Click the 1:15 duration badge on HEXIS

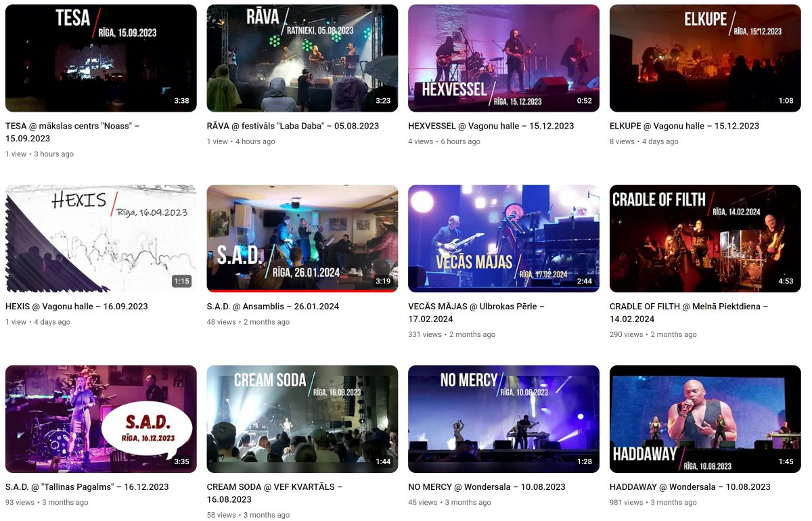click(x=181, y=281)
